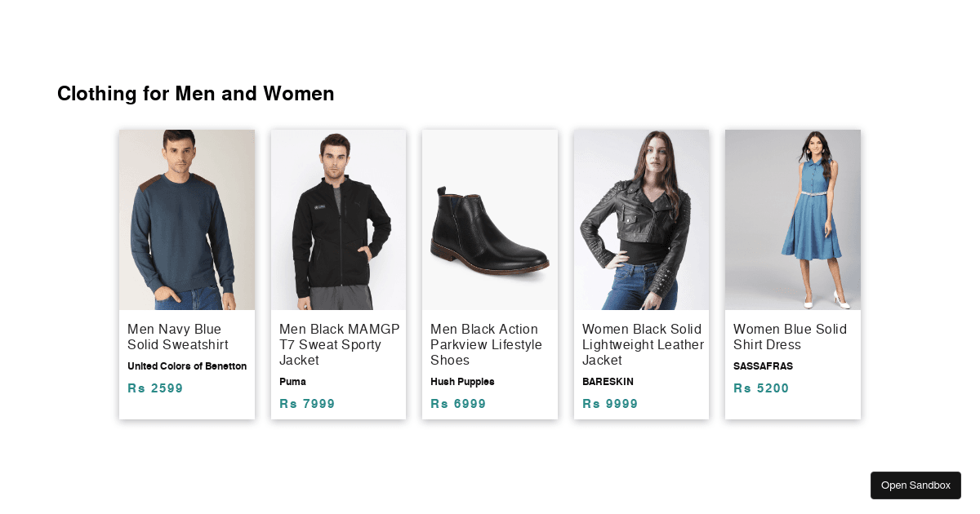Click the "Men Navy Blue Solid Sweatshirt" title
This screenshot has height=514, width=980.
point(178,337)
